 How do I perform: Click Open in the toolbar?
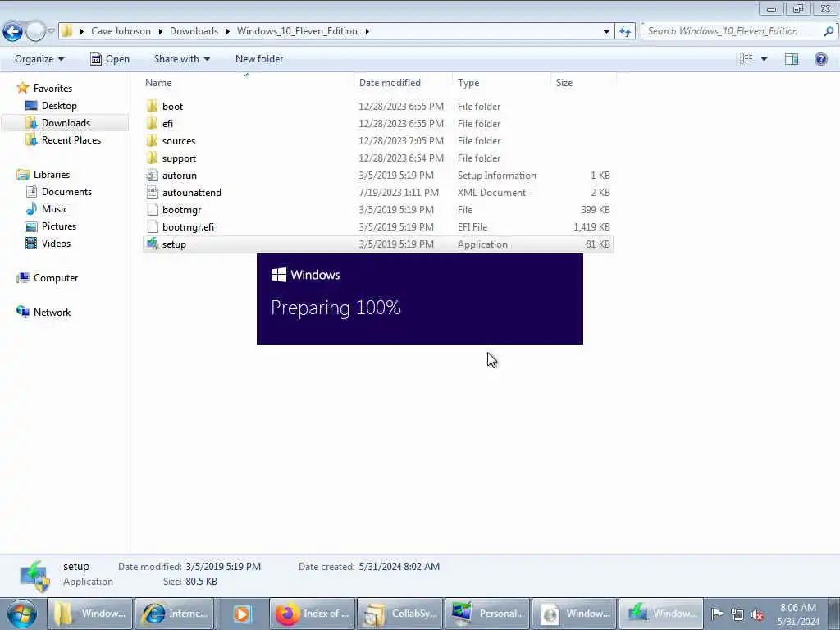tap(110, 59)
